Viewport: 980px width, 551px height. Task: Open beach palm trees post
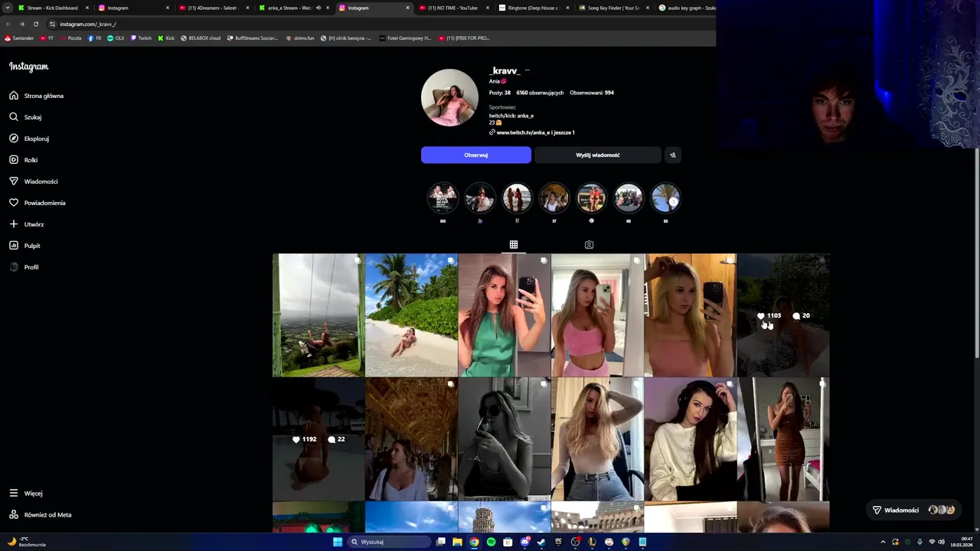coord(411,315)
